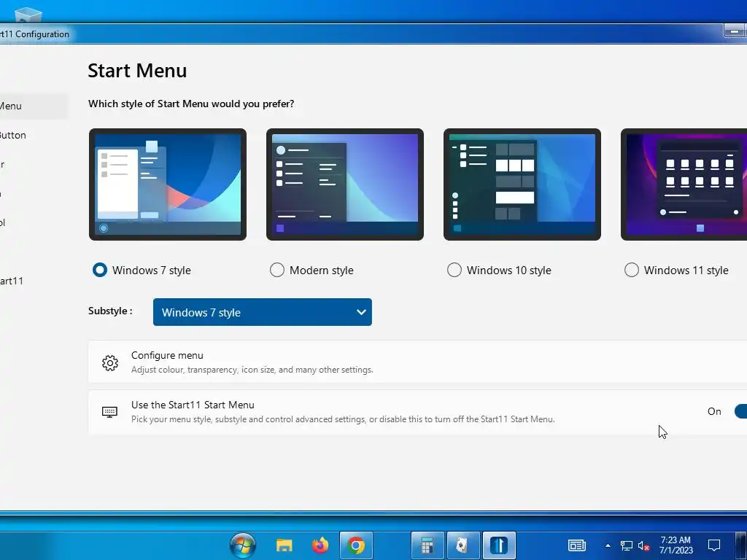Image resolution: width=747 pixels, height=560 pixels.
Task: Click the Start11 taskbar icon
Action: [499, 545]
